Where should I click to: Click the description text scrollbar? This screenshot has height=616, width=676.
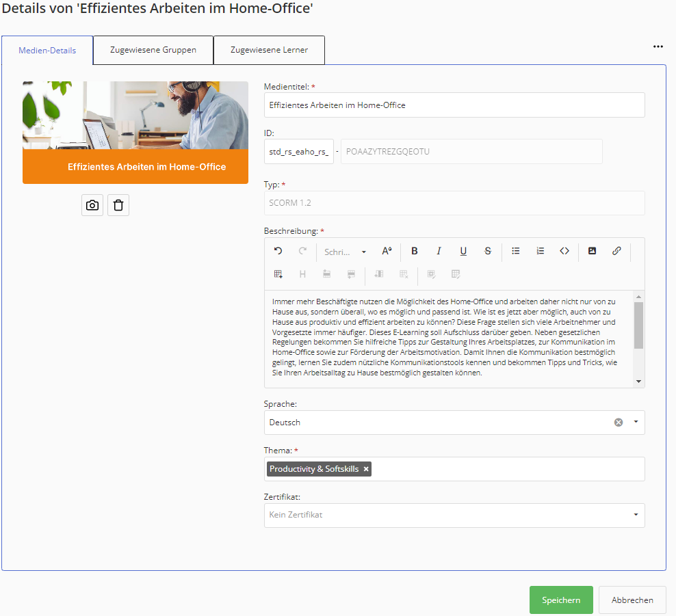[x=638, y=325]
